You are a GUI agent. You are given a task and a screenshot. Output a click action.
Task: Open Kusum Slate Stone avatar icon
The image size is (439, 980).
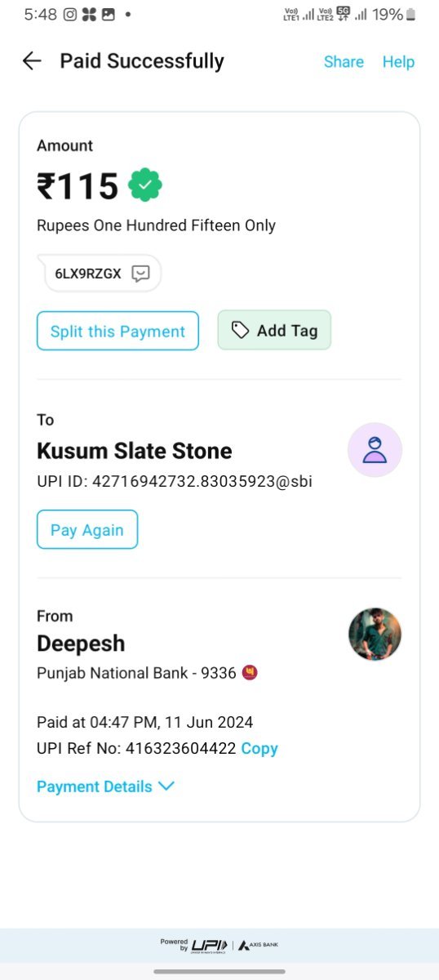coord(375,450)
